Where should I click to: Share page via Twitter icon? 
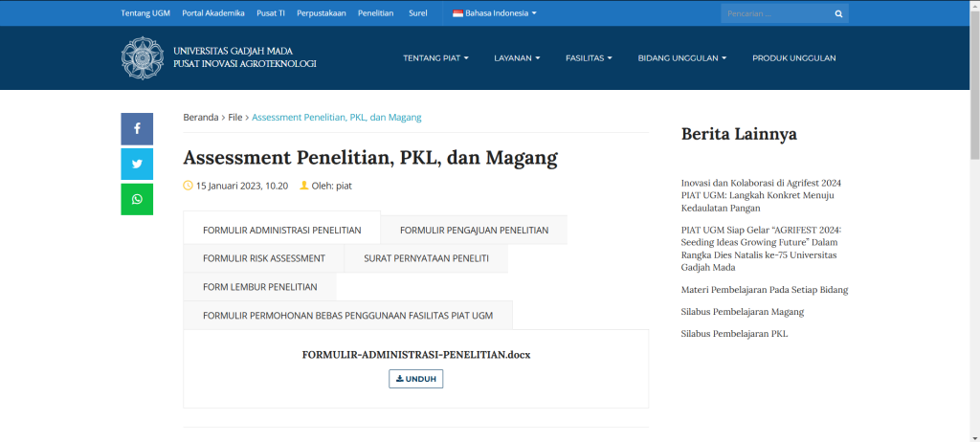coord(137,164)
